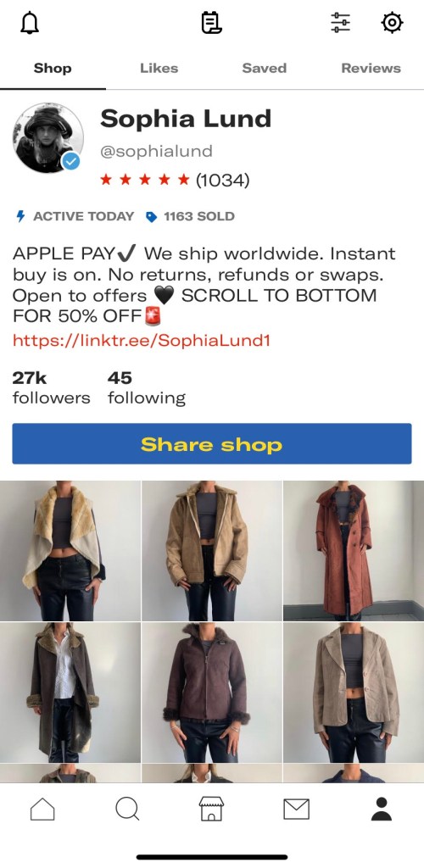Viewport: 424px width, 868px height.
Task: Open the notifications bell
Action: pos(30,23)
